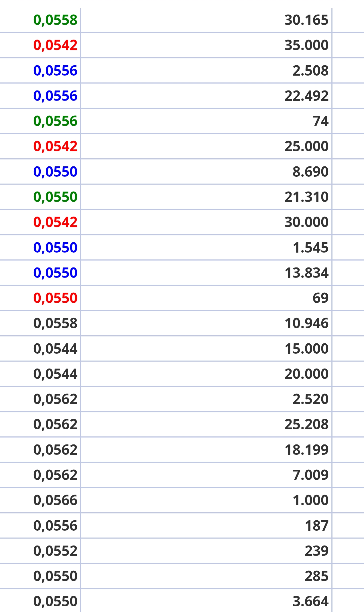Select price 0,0562 in the 18.199 row
364x612 pixels.
pyautogui.click(x=55, y=450)
